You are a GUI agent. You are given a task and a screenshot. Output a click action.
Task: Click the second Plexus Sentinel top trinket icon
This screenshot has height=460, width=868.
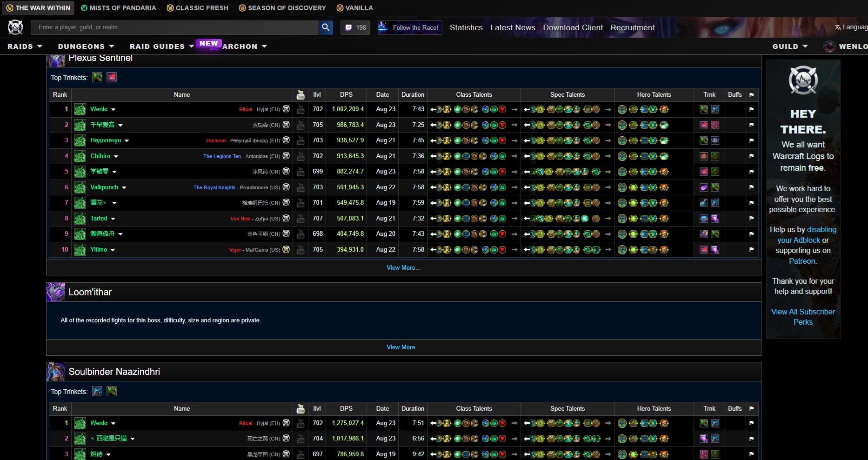(x=112, y=77)
